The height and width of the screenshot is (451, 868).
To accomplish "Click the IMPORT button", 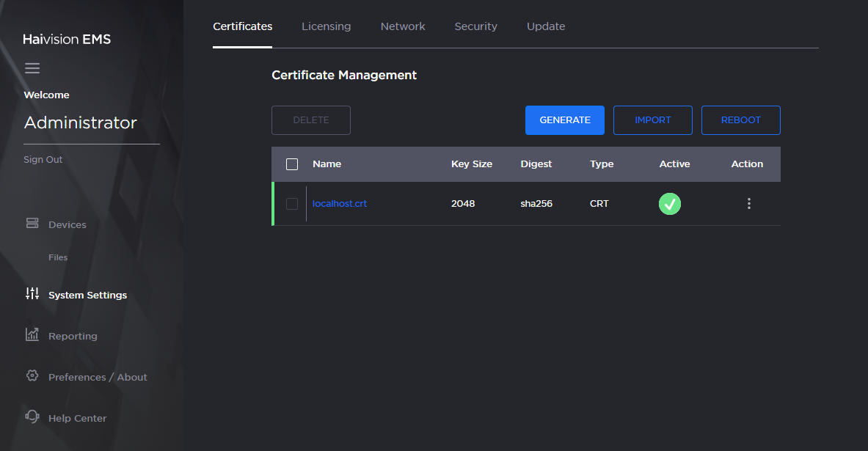I will point(652,120).
